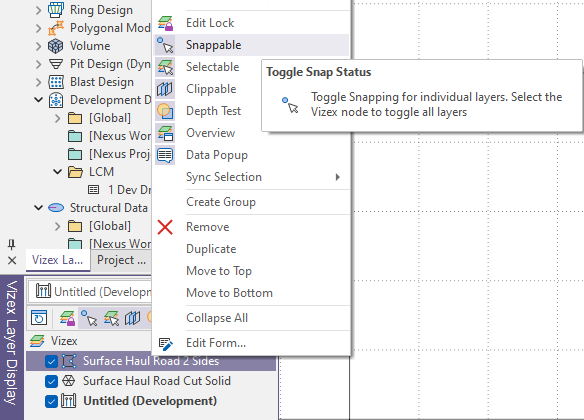Click the Edit Lock icon in context menu
This screenshot has width=584, height=420.
click(x=165, y=23)
